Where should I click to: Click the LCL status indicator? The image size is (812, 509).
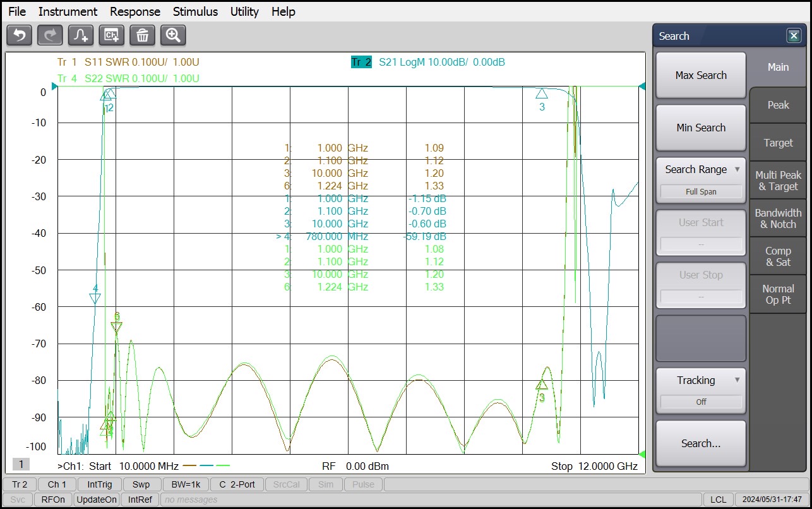tap(718, 500)
